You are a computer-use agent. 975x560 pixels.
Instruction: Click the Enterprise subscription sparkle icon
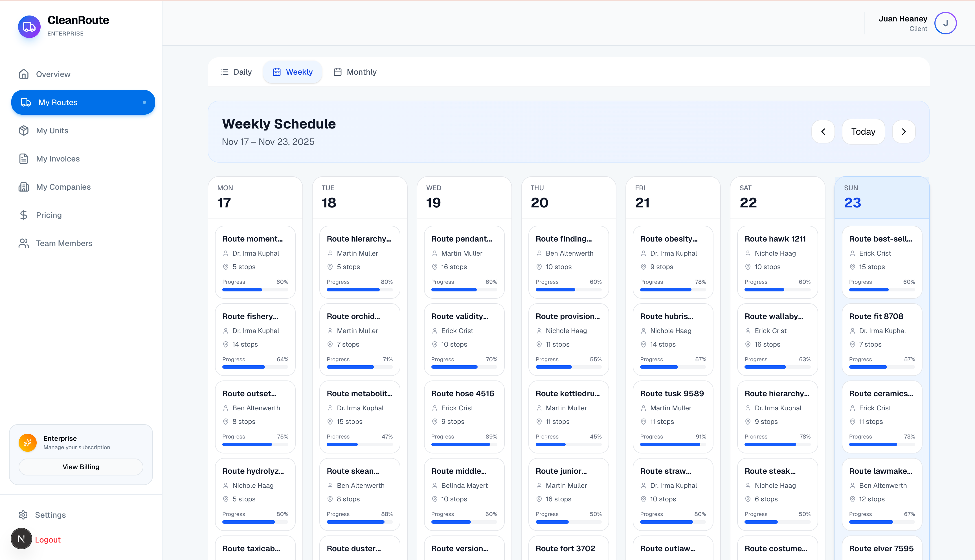pyautogui.click(x=27, y=443)
